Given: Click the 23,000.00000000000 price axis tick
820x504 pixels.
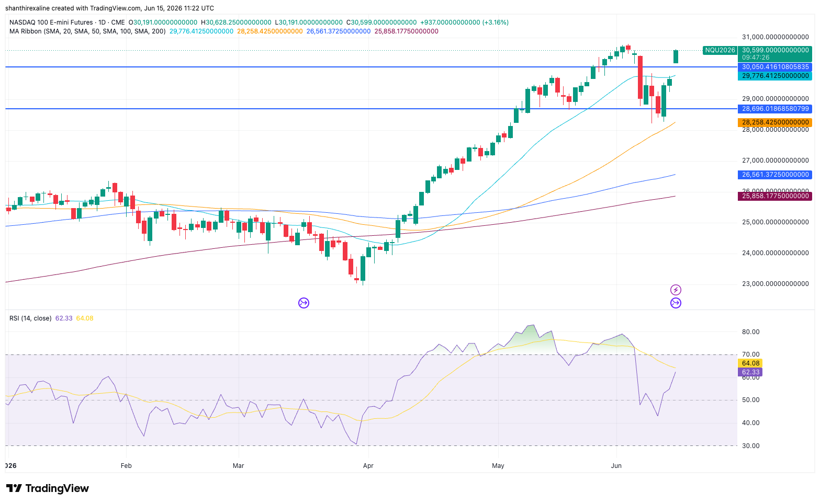Looking at the screenshot, I should tap(776, 284).
